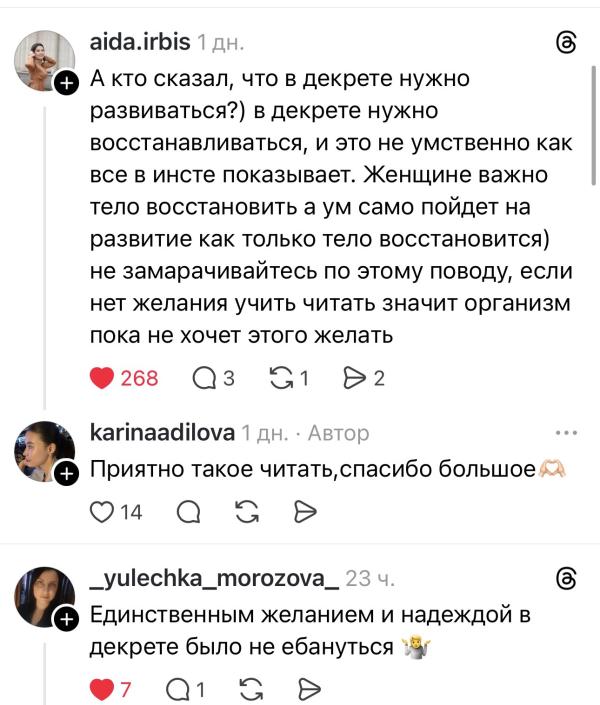The height and width of the screenshot is (705, 600).
Task: Reply to _yulechka_morozova_ comment
Action: [x=180, y=688]
